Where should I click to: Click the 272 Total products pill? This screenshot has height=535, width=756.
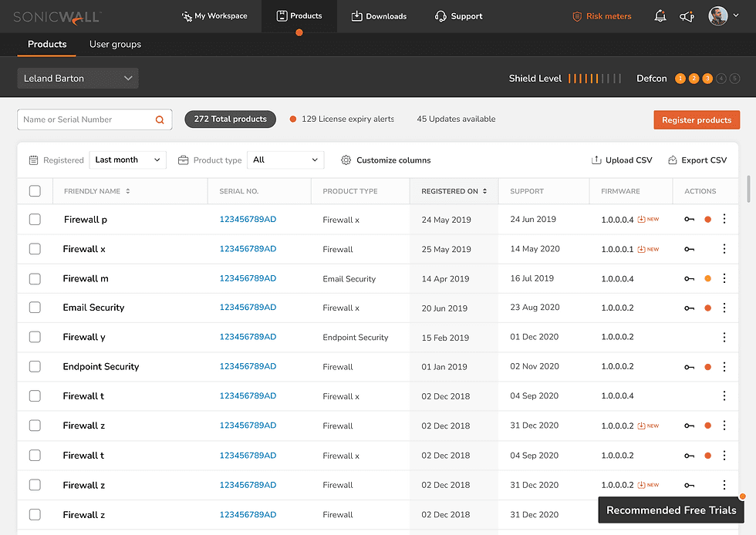[x=230, y=119]
